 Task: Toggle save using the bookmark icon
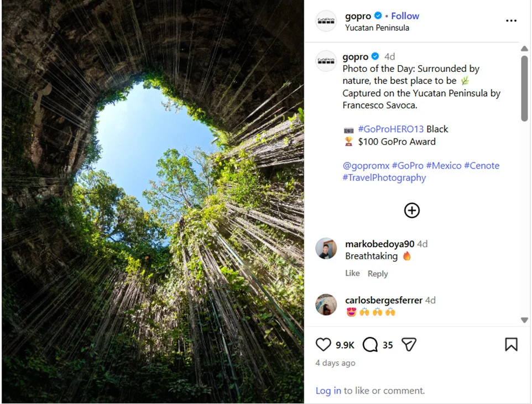pos(510,344)
